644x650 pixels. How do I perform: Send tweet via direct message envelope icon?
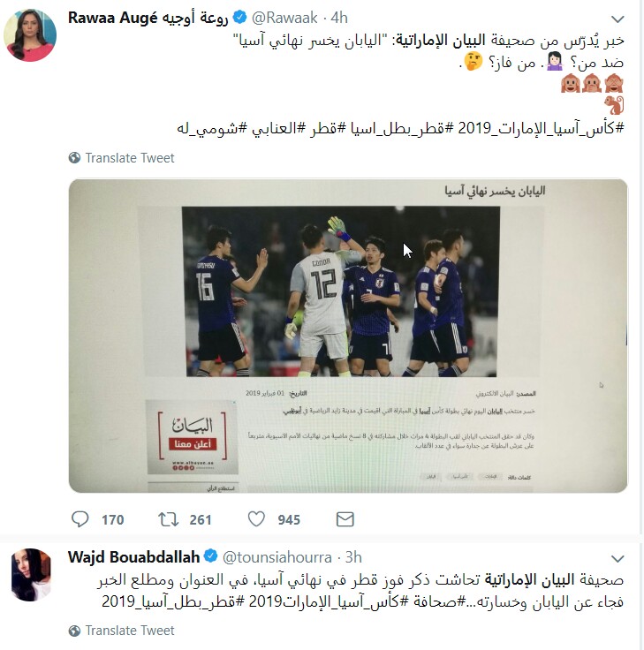345,519
